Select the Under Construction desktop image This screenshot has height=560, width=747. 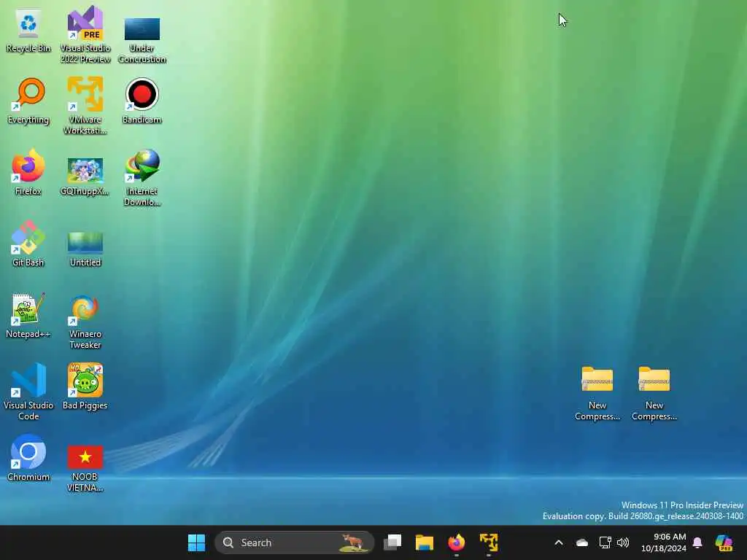point(142,39)
